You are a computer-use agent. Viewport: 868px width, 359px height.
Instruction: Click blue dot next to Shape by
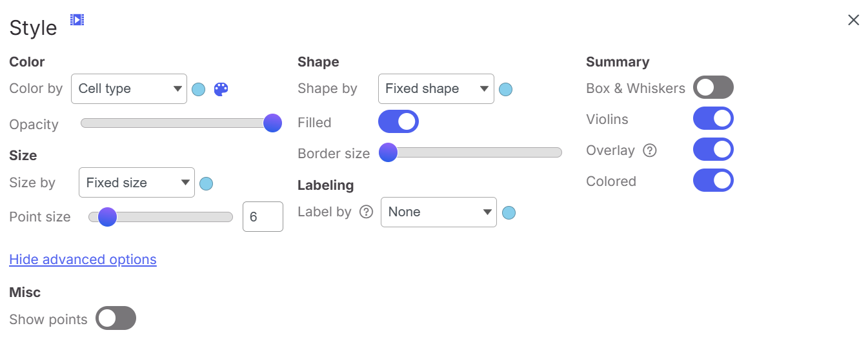click(x=506, y=89)
